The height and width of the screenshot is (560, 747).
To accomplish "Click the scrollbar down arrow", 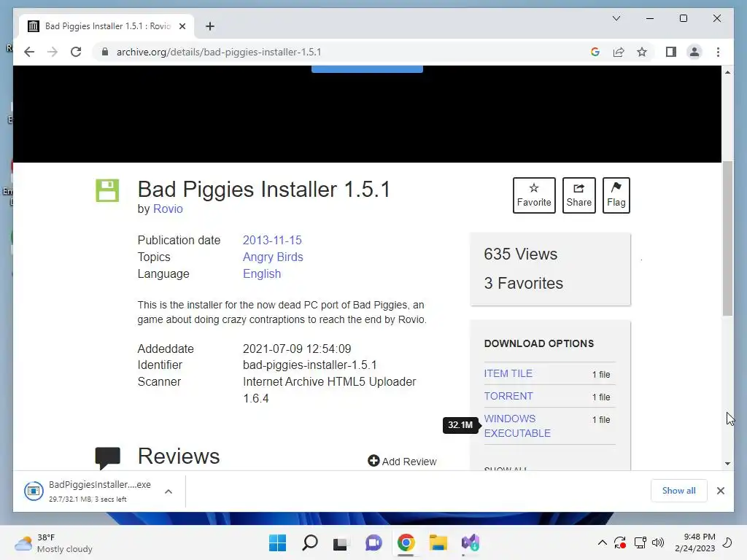I will pyautogui.click(x=727, y=463).
